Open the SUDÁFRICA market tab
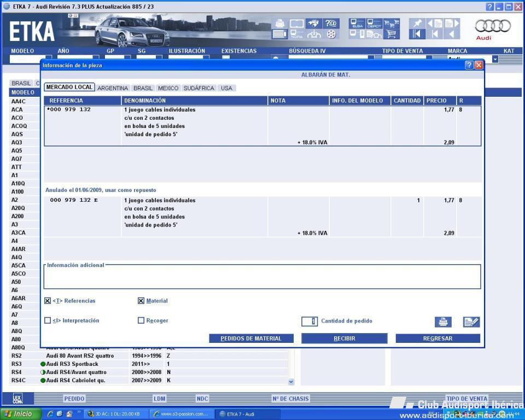This screenshot has width=525, height=420. (x=199, y=88)
